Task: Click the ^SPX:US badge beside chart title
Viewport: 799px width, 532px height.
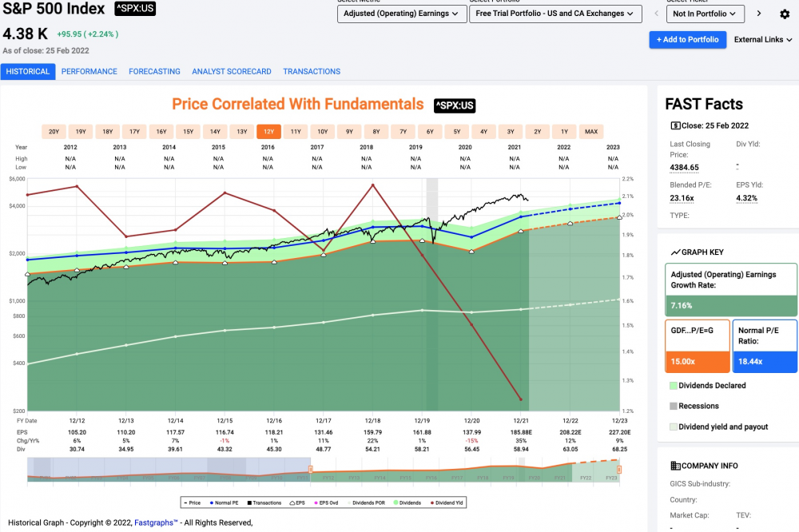Action: tap(455, 105)
